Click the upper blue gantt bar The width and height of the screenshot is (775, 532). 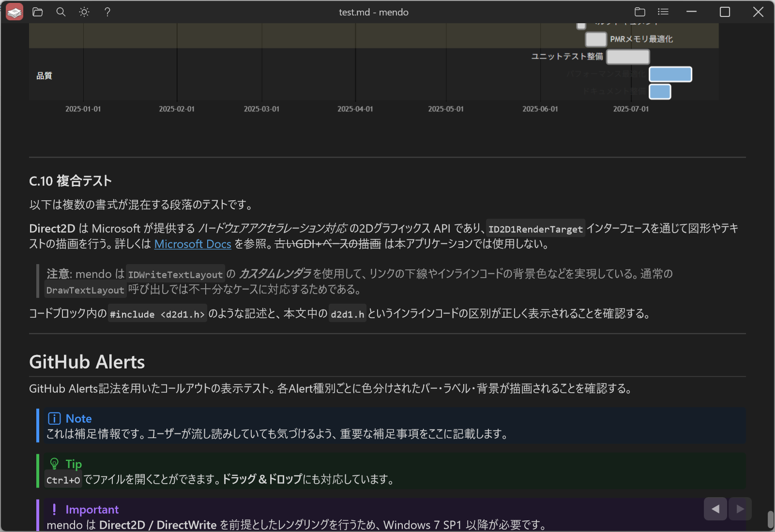click(x=670, y=74)
